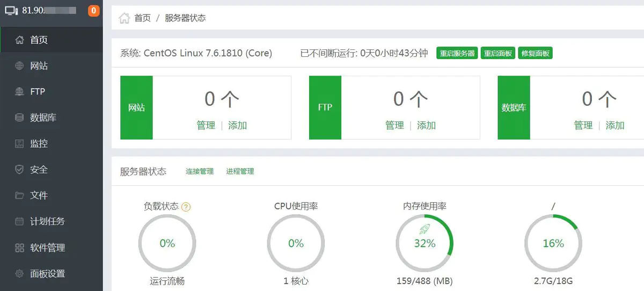This screenshot has width=644, height=291.
Task: Open the orange notification badge
Action: tap(93, 10)
